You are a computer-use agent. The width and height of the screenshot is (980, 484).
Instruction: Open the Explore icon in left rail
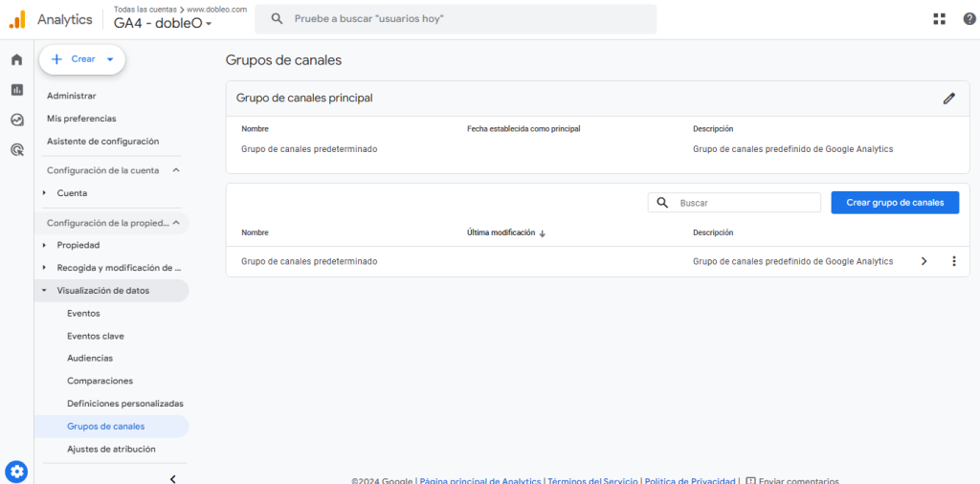tap(16, 120)
